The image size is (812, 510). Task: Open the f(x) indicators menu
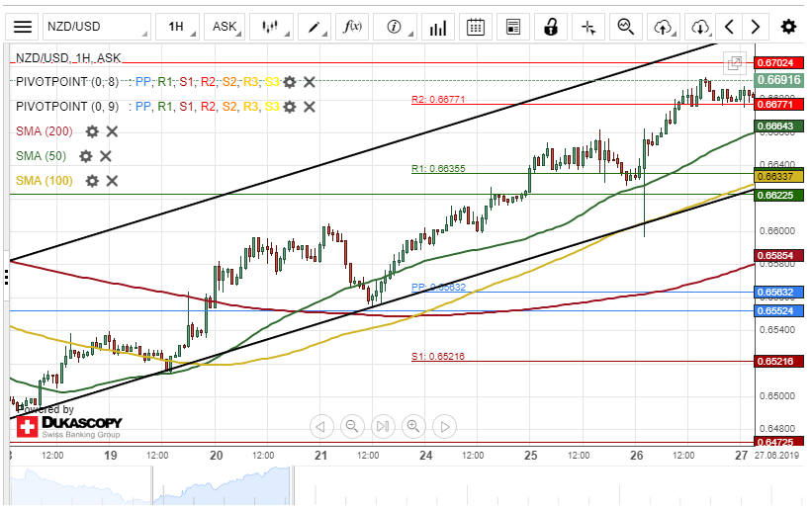click(352, 27)
